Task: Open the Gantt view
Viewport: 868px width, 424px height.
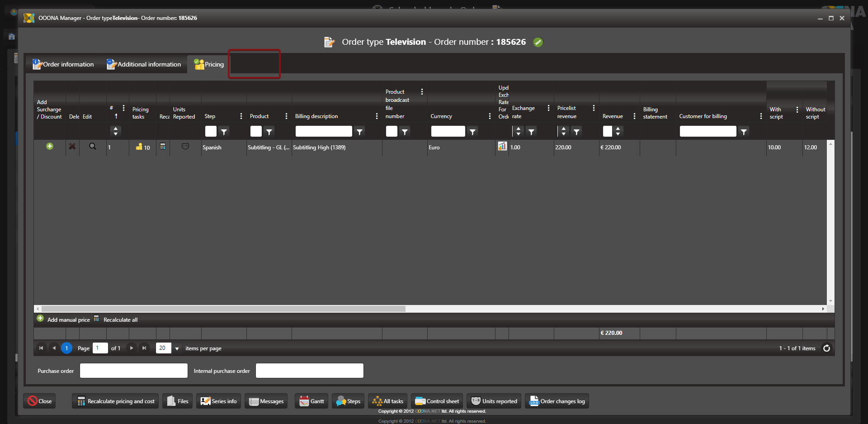Action: [312, 401]
